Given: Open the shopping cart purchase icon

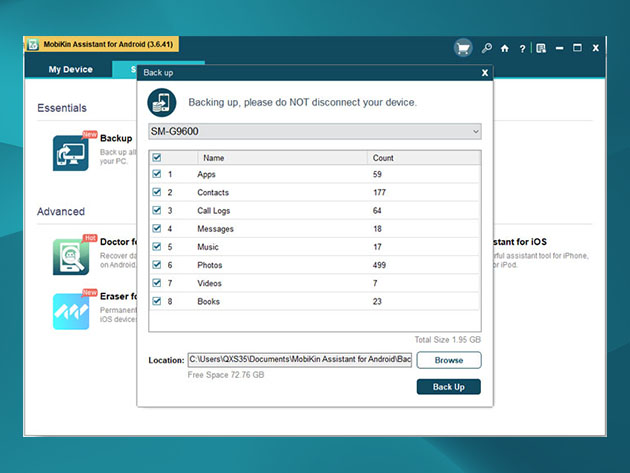Looking at the screenshot, I should pyautogui.click(x=463, y=48).
